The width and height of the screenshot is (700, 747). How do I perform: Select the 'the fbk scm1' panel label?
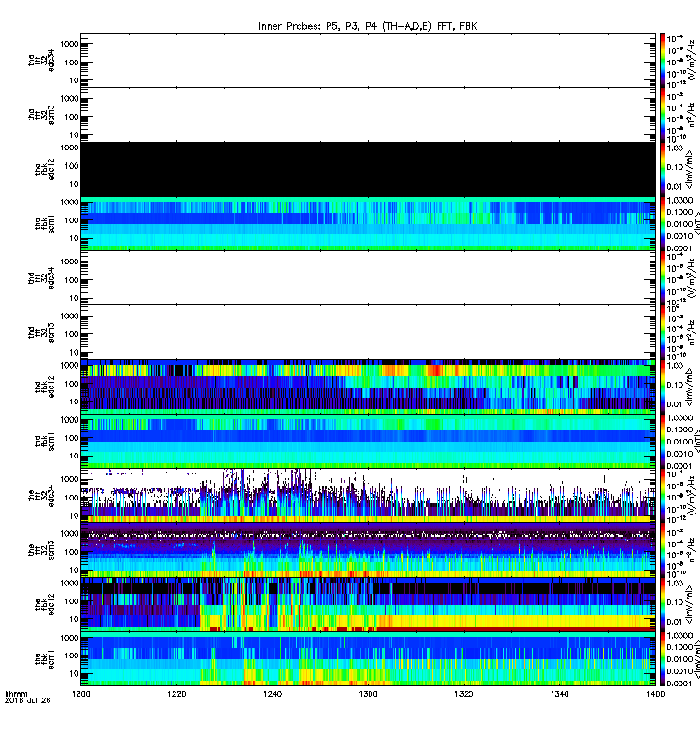coord(45,659)
